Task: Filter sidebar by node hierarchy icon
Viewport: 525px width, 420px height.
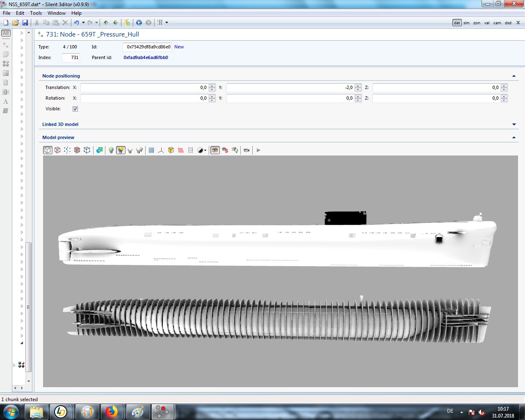Action: (6, 45)
